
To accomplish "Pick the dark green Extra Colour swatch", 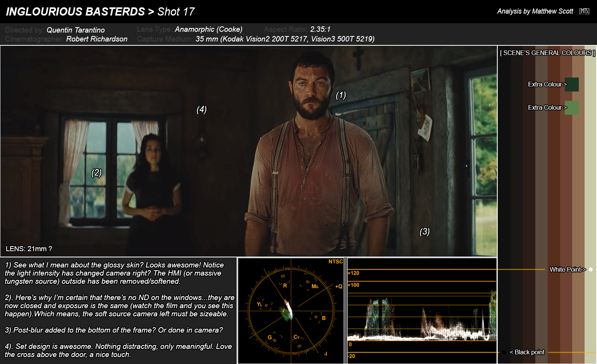I will click(572, 85).
